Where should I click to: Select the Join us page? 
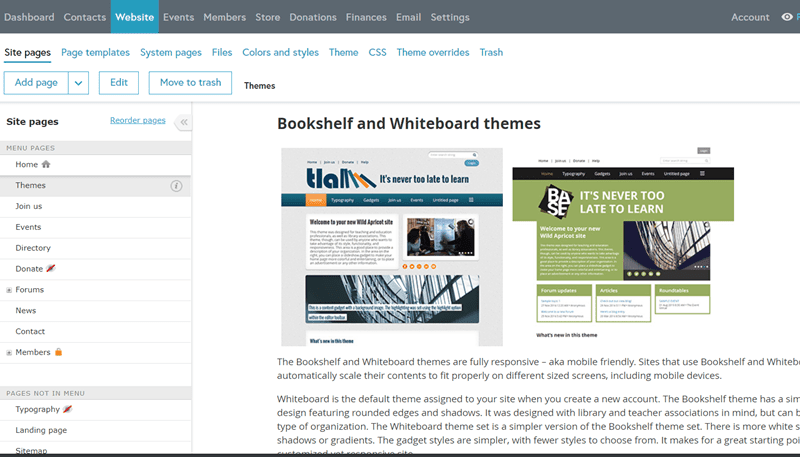click(x=95, y=207)
